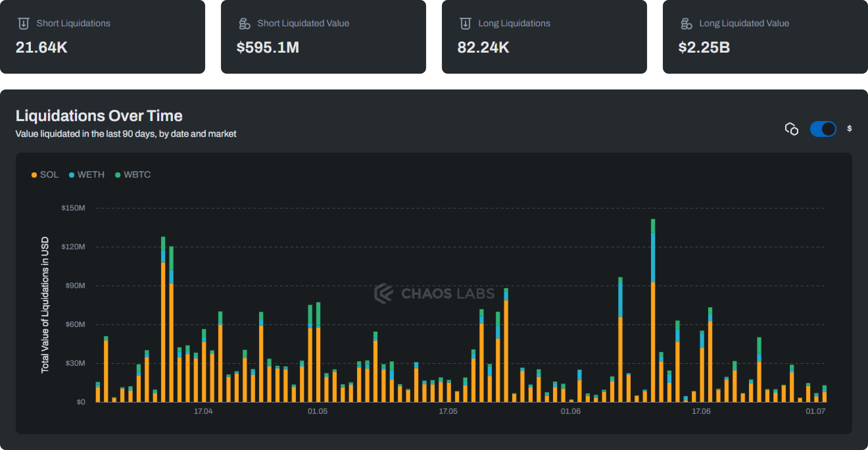This screenshot has height=450, width=868.
Task: Toggle WBTC series in the chart legend
Action: pos(133,175)
